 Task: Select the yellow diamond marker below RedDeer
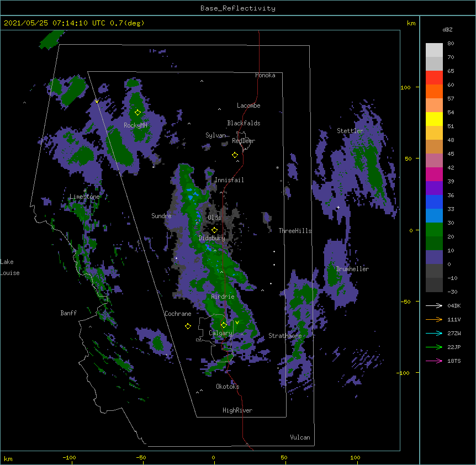click(x=235, y=155)
